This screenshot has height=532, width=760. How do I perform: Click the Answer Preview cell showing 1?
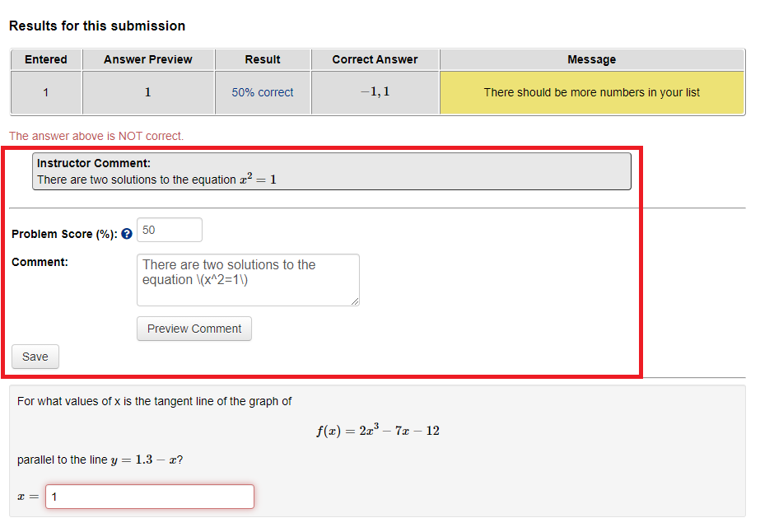148,92
